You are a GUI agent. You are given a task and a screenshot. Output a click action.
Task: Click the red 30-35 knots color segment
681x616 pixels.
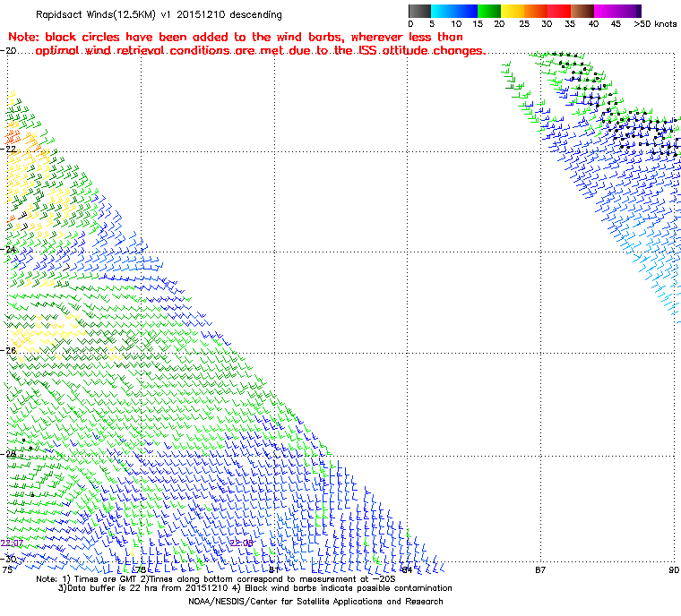click(559, 11)
